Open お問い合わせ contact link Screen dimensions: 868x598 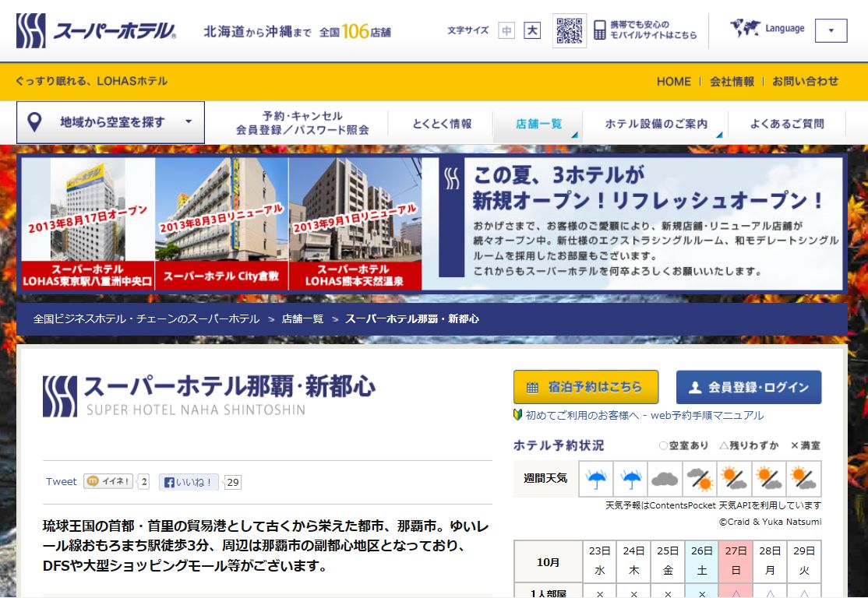click(805, 81)
